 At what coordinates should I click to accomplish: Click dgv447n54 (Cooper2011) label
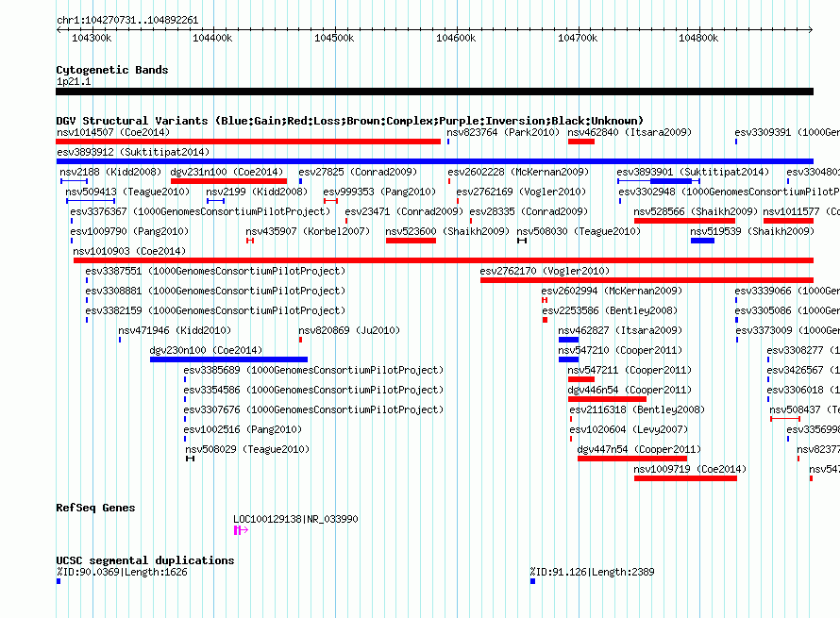pos(639,449)
